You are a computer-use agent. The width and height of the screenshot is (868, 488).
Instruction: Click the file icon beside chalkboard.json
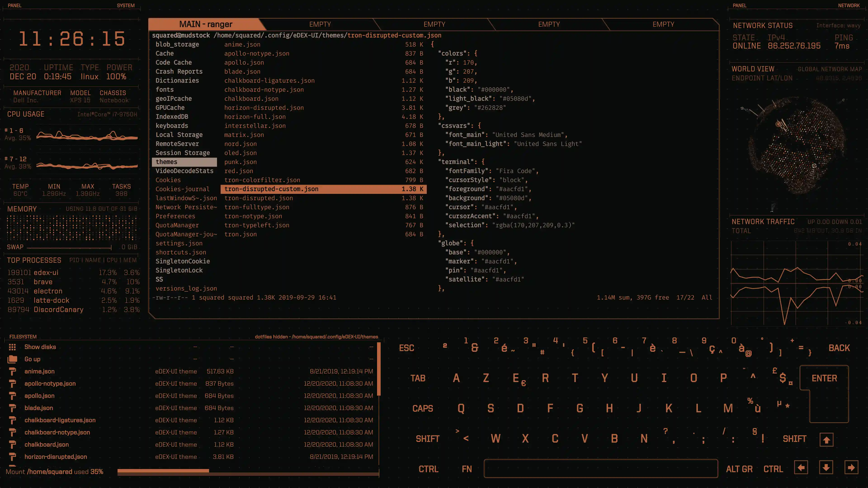[13, 445]
